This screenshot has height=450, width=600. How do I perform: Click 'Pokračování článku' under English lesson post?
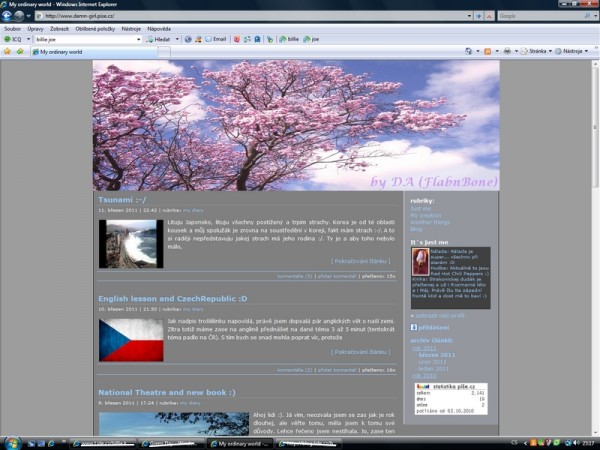pos(360,352)
